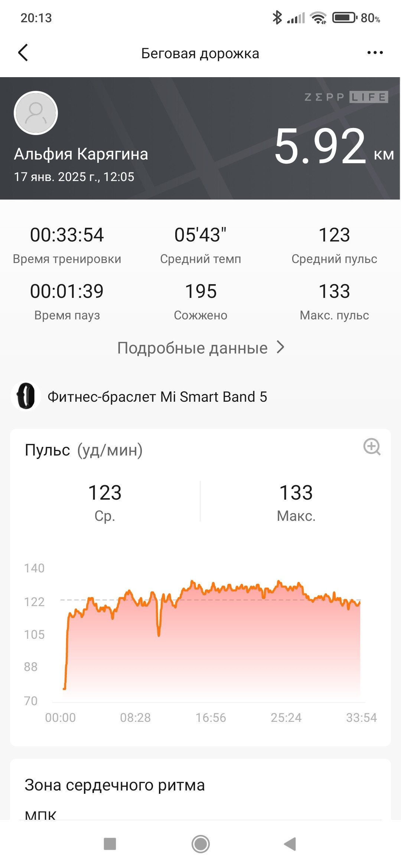Tap the Средний пульс 123 stat
401x868 pixels.
pyautogui.click(x=334, y=245)
